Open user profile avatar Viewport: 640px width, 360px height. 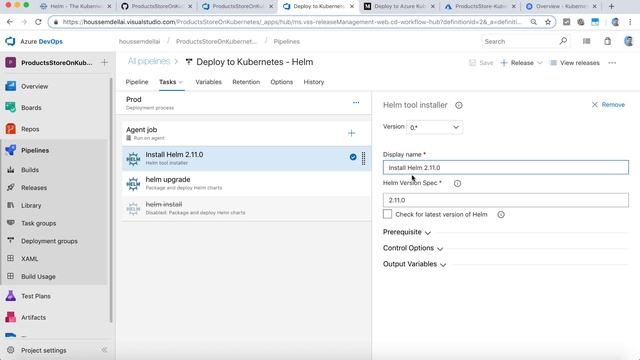[x=629, y=41]
